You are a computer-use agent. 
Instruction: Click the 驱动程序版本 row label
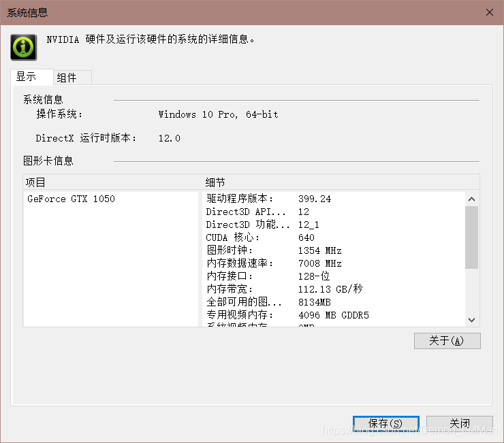240,199
